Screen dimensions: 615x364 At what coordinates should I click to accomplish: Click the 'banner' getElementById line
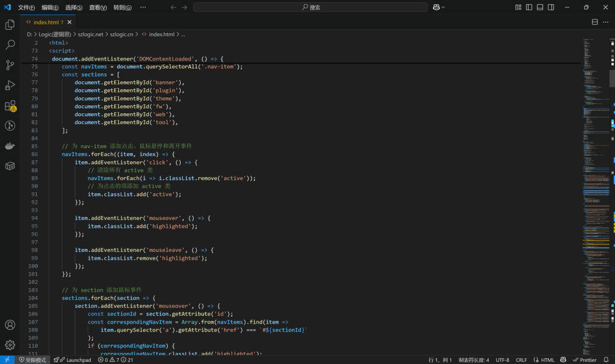coord(129,82)
